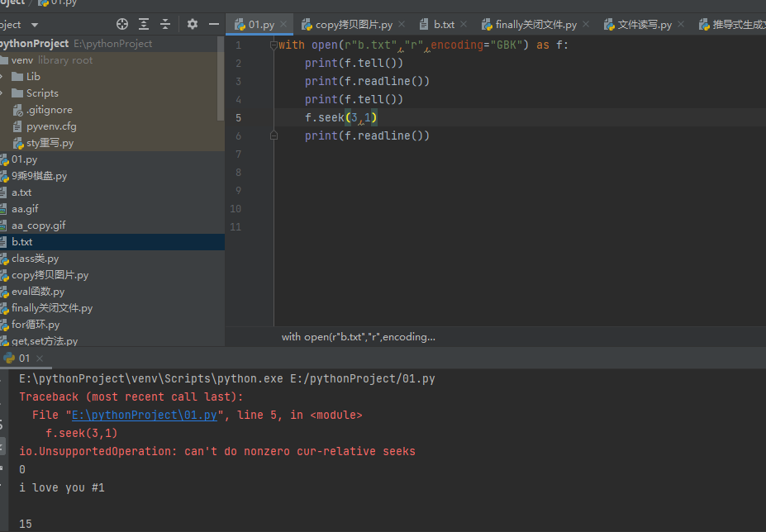
Task: Click the project tree vertical scrollbar
Action: pos(221,78)
